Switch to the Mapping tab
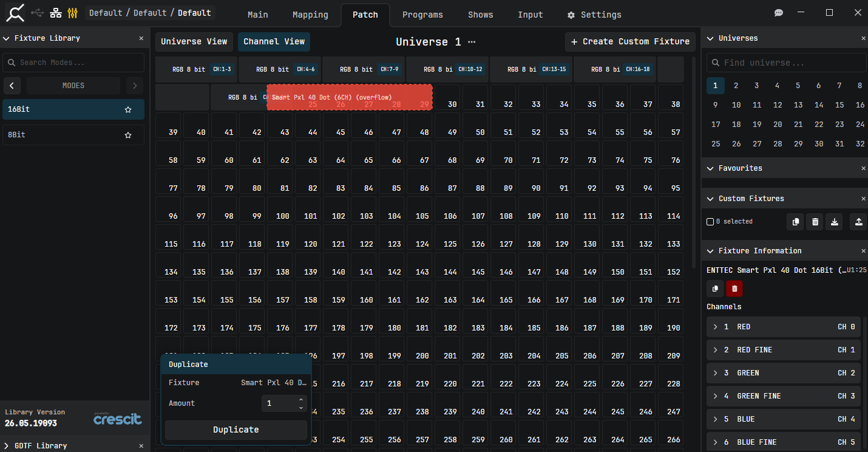868x452 pixels. coord(310,15)
